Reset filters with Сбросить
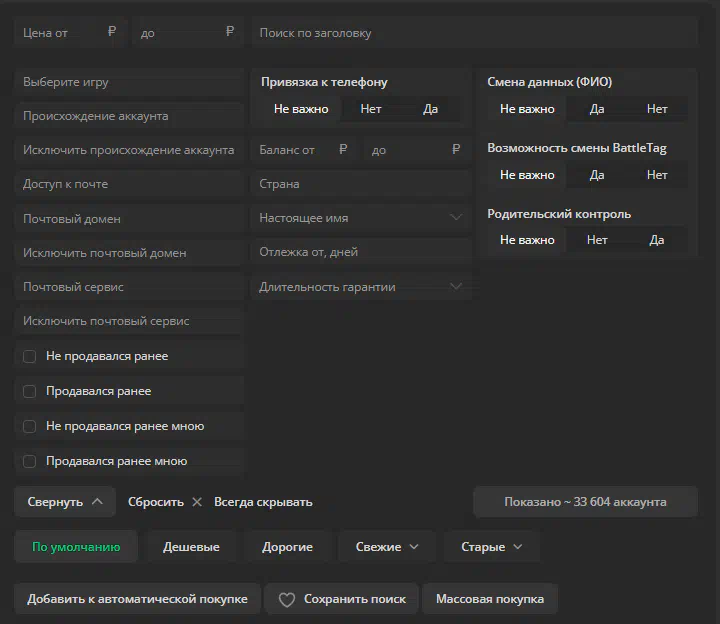This screenshot has height=624, width=720. tap(165, 502)
